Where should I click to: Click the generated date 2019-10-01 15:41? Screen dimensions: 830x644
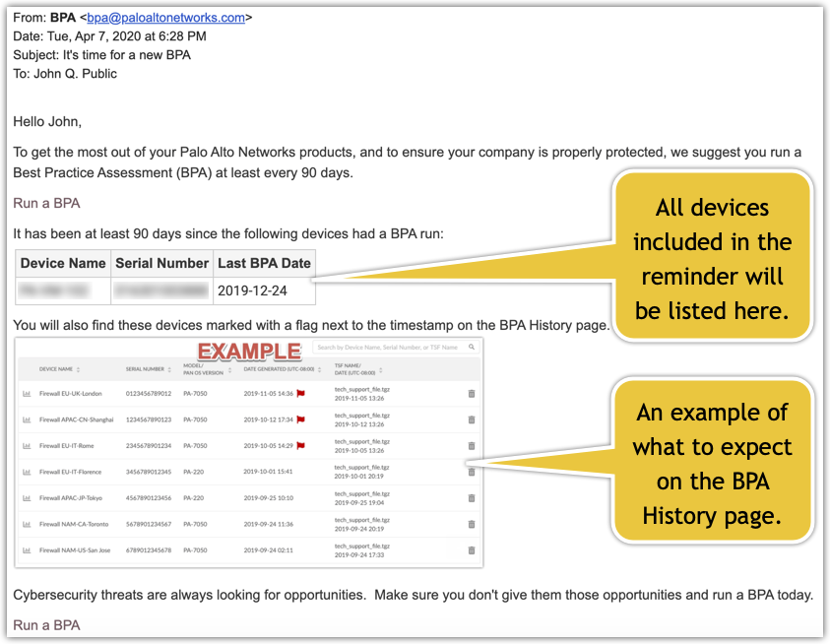pyautogui.click(x=268, y=472)
